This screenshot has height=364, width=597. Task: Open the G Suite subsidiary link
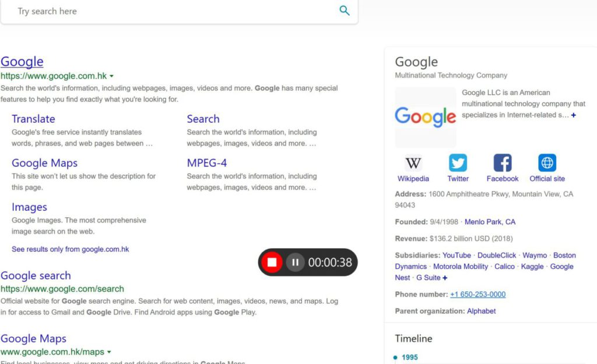point(429,278)
